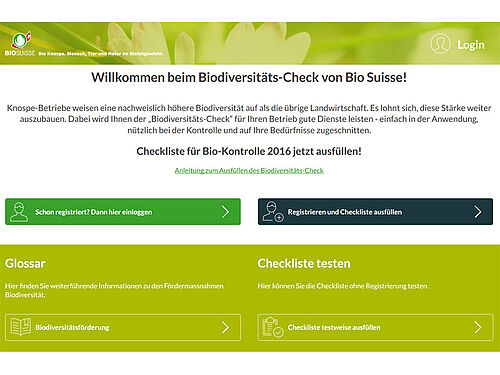Click the Glossar heading
This screenshot has height=375, width=500.
click(25, 263)
